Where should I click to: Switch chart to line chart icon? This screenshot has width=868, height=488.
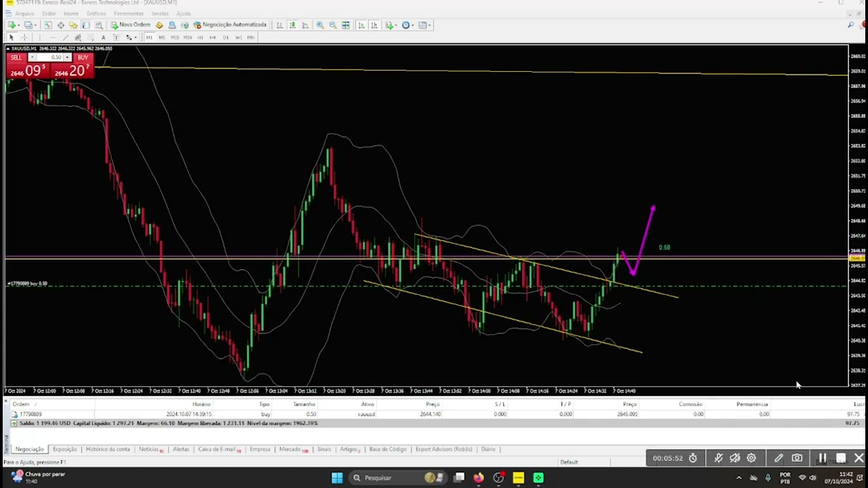[305, 25]
